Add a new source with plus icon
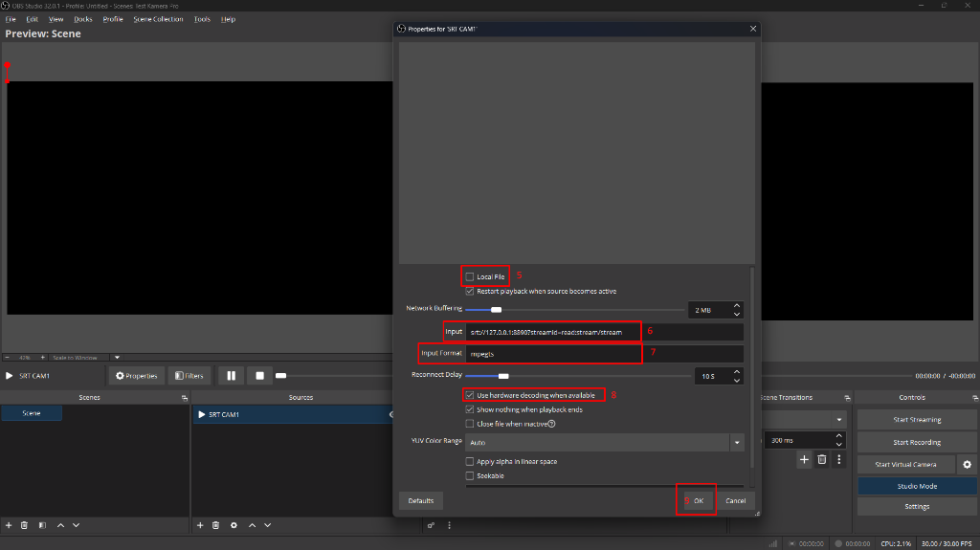Viewport: 980px width, 550px height. [x=200, y=526]
